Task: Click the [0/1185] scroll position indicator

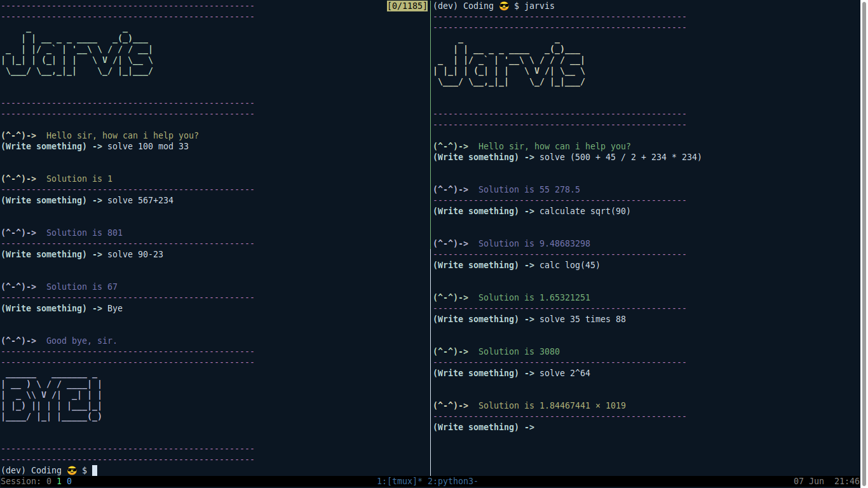Action: 407,6
